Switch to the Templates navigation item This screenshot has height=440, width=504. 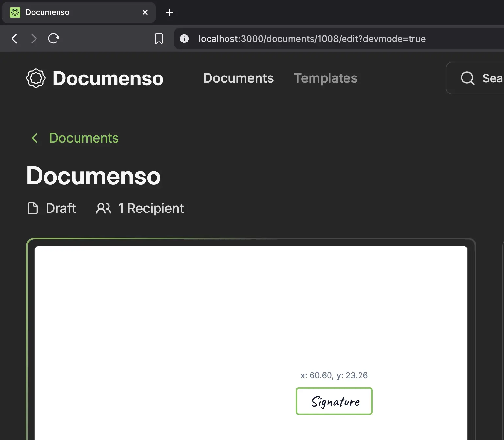coord(325,78)
